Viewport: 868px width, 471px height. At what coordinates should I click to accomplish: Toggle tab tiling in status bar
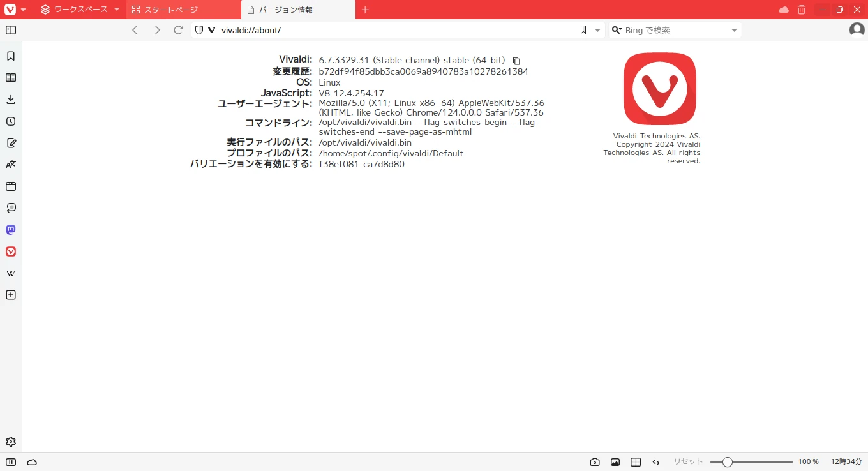pos(636,462)
